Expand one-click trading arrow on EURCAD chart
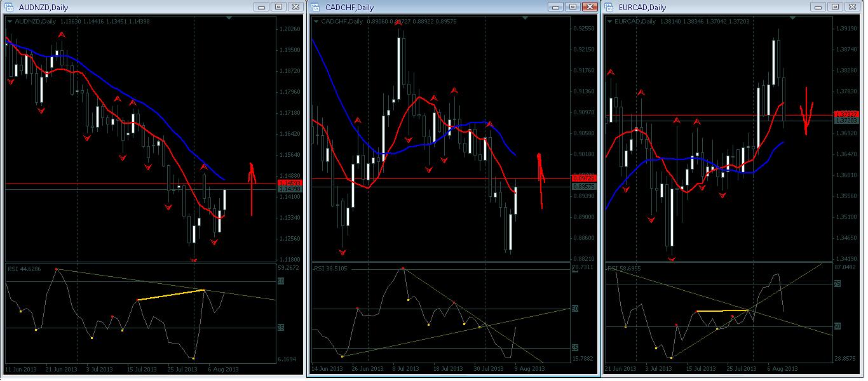The image size is (868, 381). click(610, 22)
